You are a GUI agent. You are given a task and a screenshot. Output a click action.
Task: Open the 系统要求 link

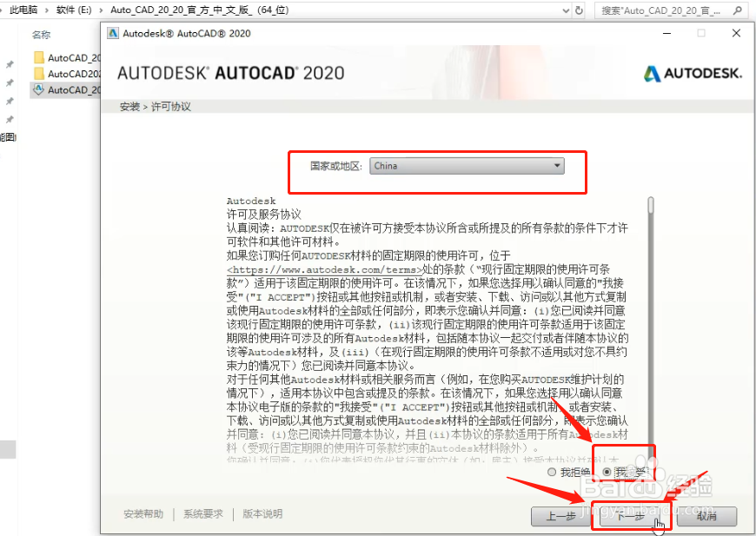click(x=203, y=513)
